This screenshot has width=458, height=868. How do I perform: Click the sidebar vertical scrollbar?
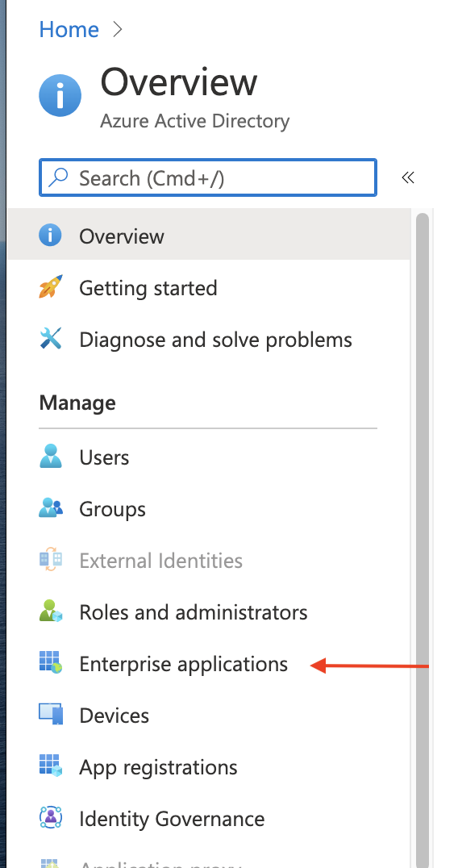[x=422, y=540]
